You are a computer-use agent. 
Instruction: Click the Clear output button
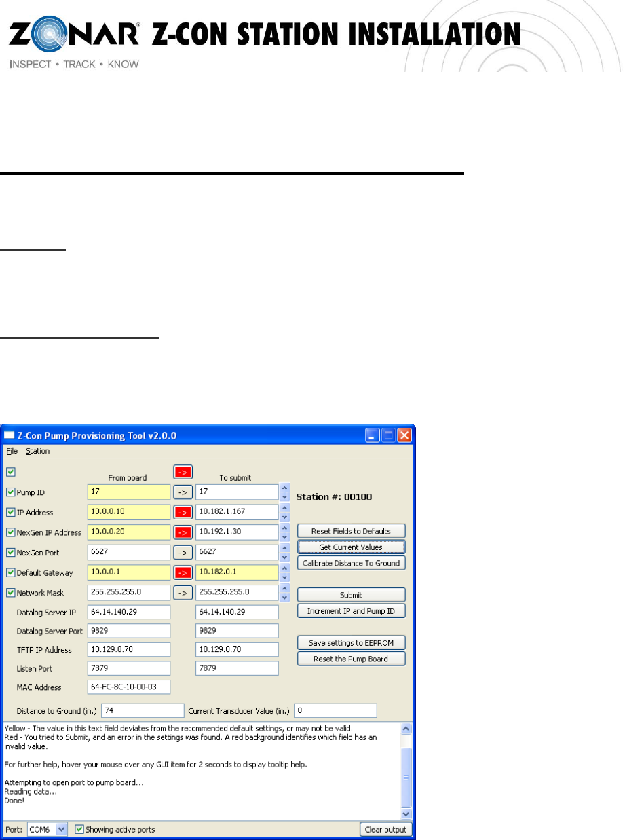(x=385, y=829)
